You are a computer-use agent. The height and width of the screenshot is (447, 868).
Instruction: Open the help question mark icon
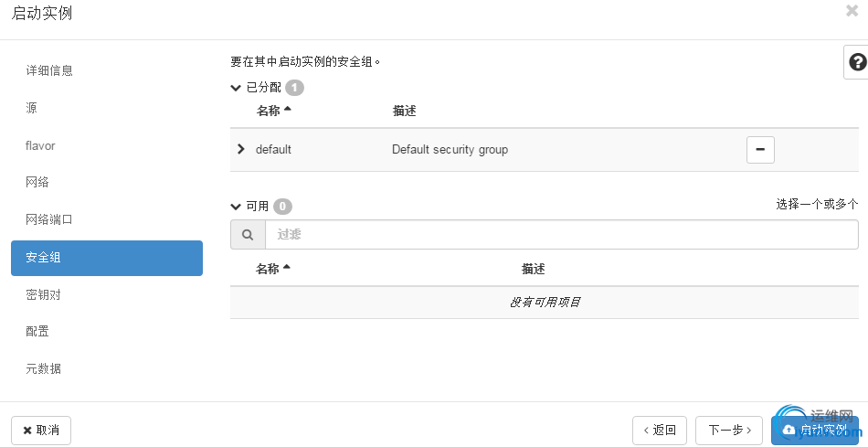pyautogui.click(x=857, y=62)
